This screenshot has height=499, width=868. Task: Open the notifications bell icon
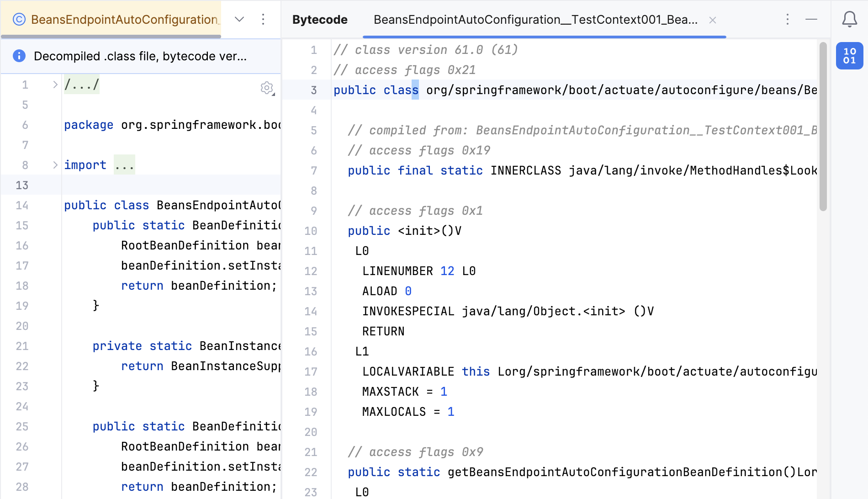coord(849,19)
